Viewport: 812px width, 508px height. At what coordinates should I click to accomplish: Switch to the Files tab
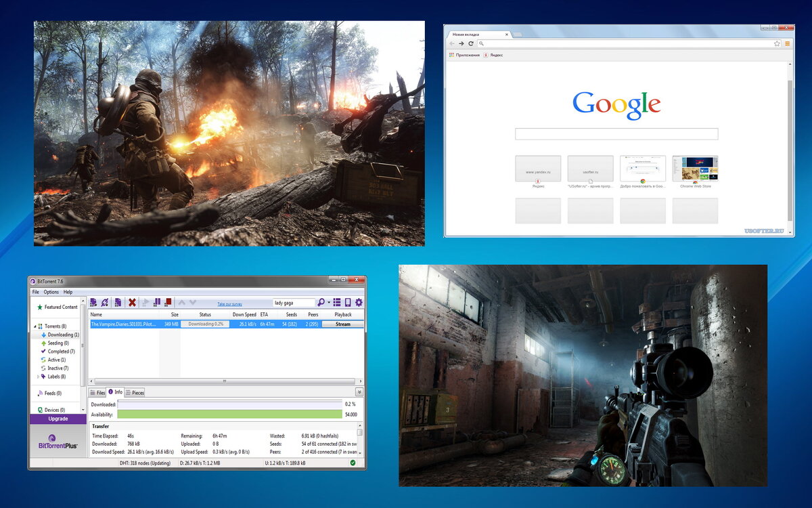click(x=97, y=392)
